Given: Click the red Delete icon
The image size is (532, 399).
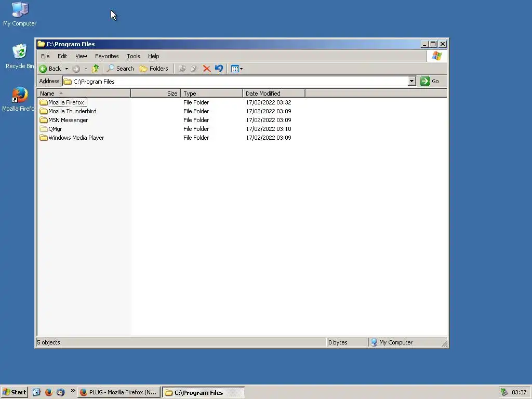Looking at the screenshot, I should click(x=207, y=69).
